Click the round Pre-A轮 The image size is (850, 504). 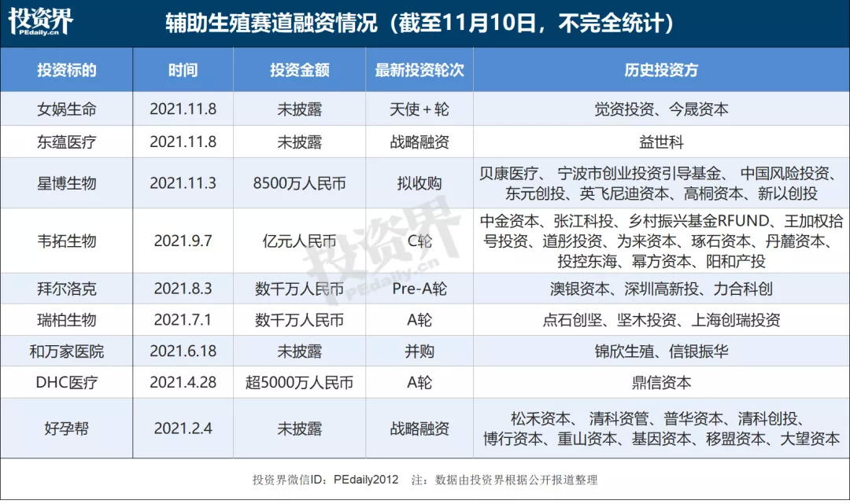419,289
